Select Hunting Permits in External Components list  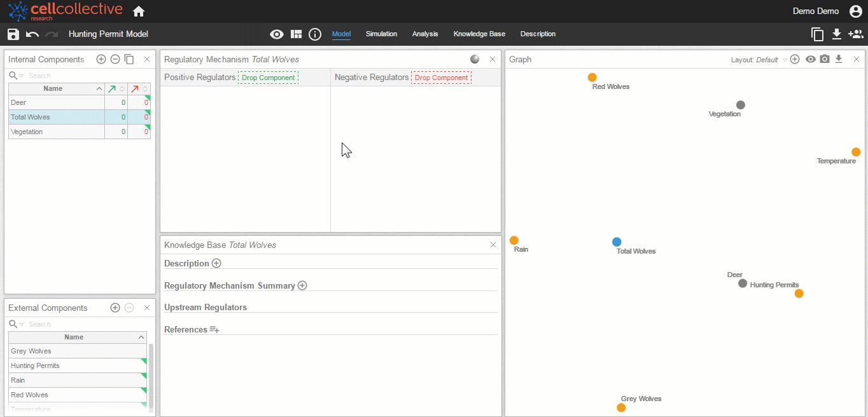pyautogui.click(x=78, y=366)
